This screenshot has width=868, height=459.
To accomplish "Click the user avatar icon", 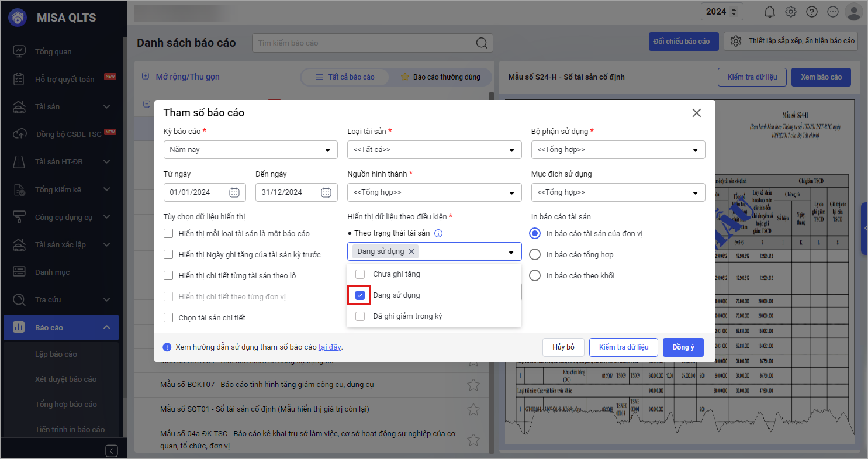I will 854,12.
